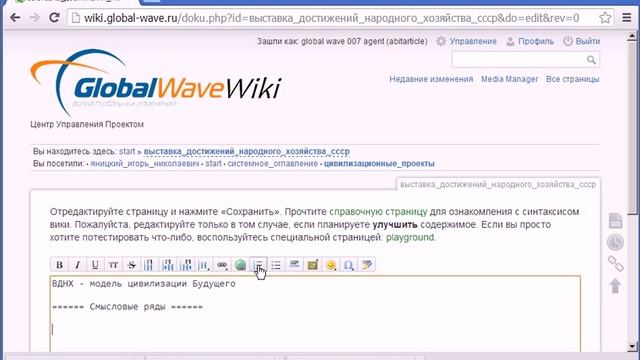This screenshot has width=640, height=360.
Task: Open яницкий_игорь_николаевич visited link
Action: point(145,164)
